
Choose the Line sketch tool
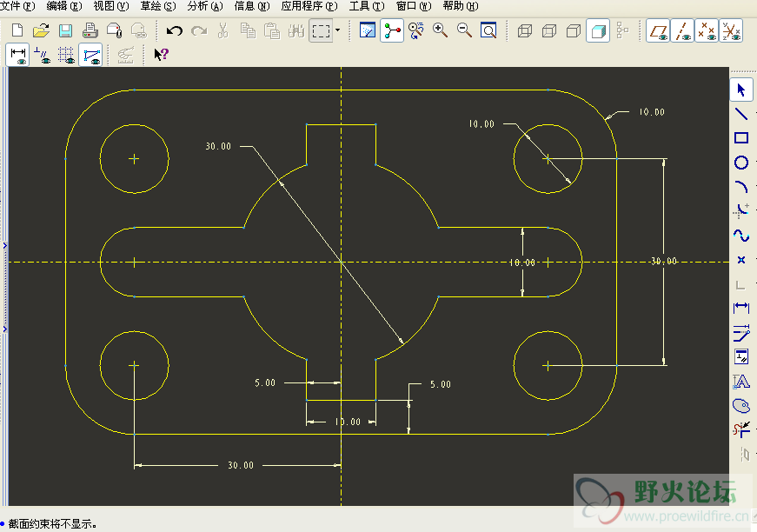741,114
